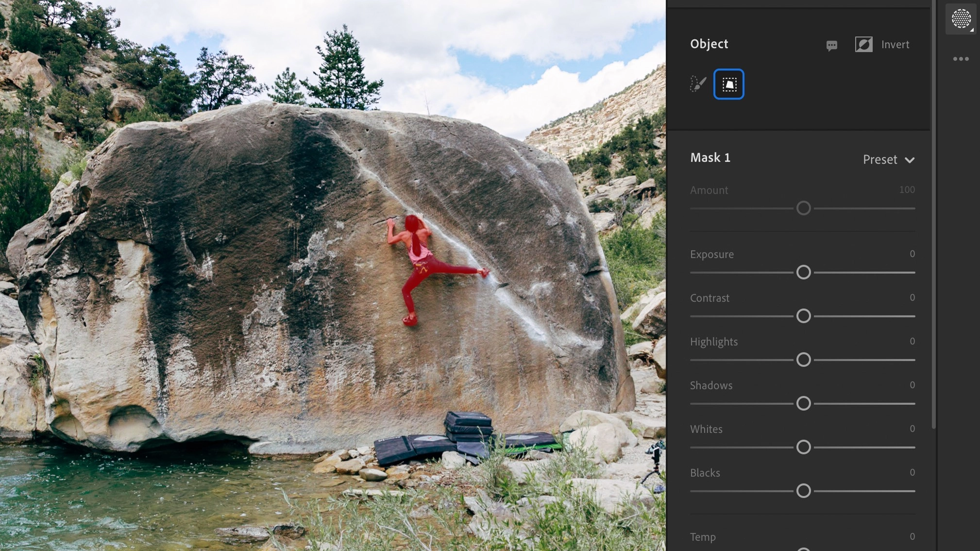Click the Contrast slider handle
Screen dimensions: 980x551
[804, 316]
